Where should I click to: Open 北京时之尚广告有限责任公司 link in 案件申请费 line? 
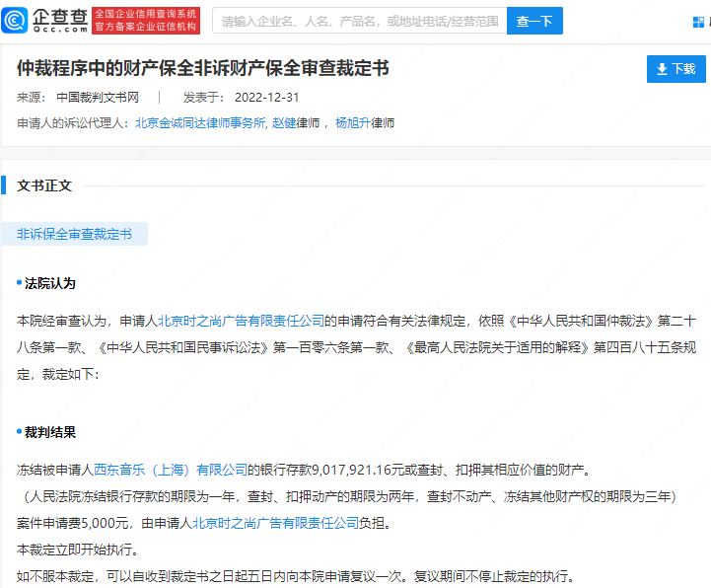[x=275, y=523]
